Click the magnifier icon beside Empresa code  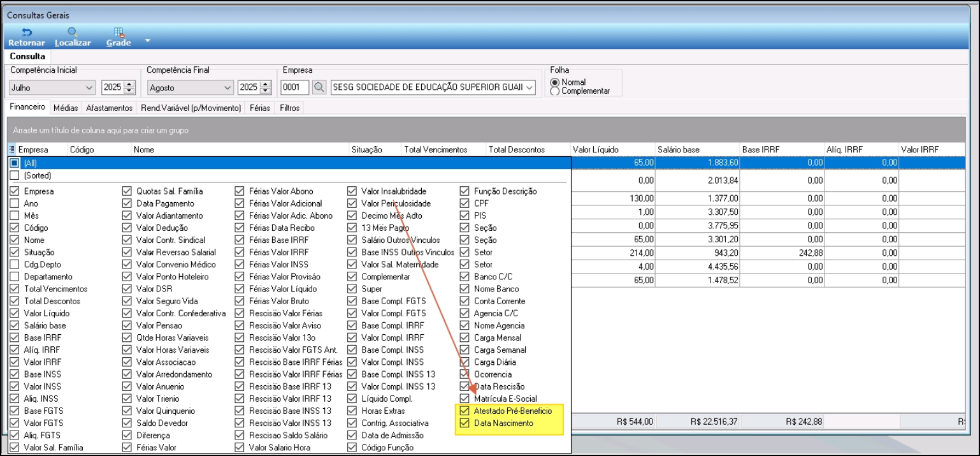click(x=319, y=87)
